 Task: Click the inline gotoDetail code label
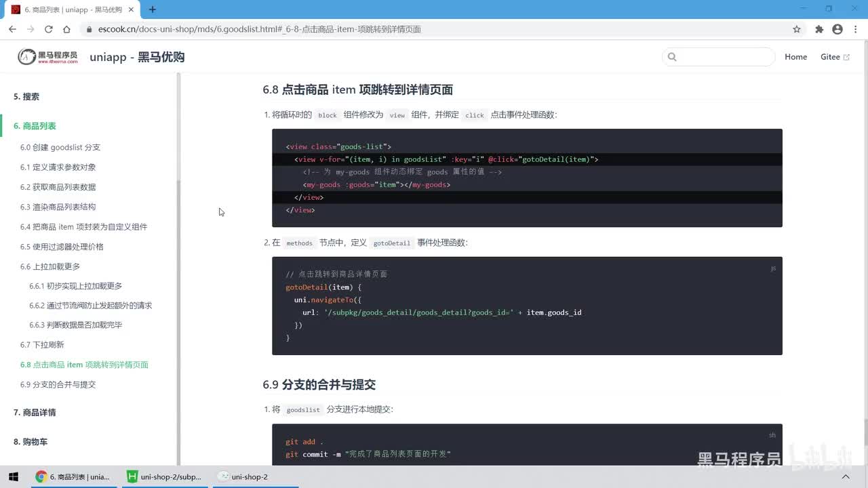click(392, 243)
